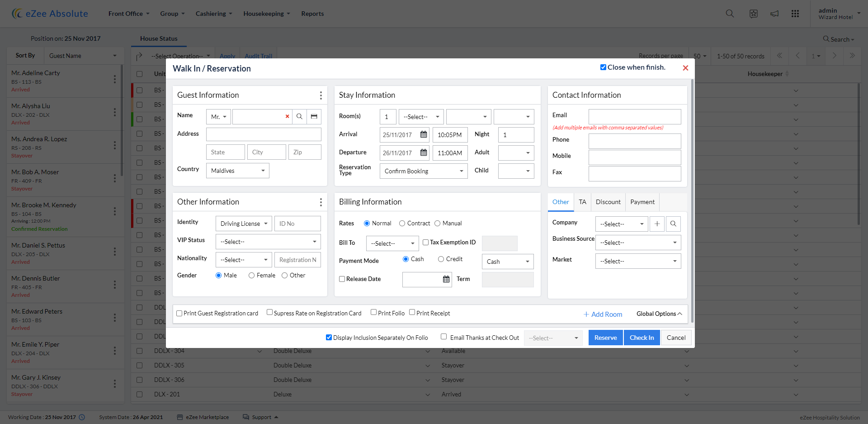Toggle Close when finish checkbox
Image resolution: width=868 pixels, height=424 pixels.
603,67
